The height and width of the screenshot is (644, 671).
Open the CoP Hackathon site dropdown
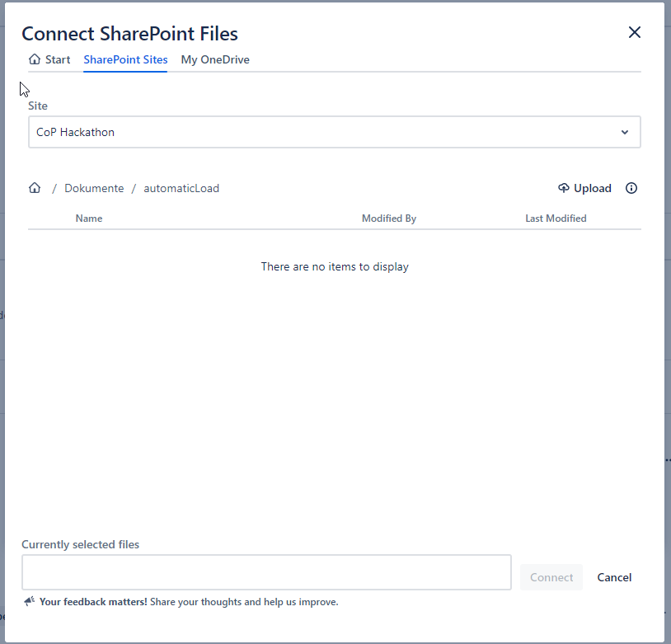[x=334, y=132]
